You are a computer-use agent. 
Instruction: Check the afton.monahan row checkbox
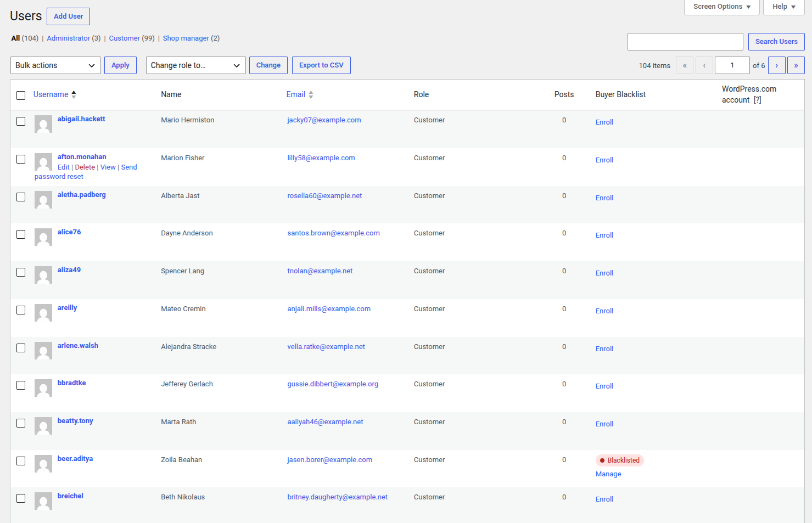21,159
